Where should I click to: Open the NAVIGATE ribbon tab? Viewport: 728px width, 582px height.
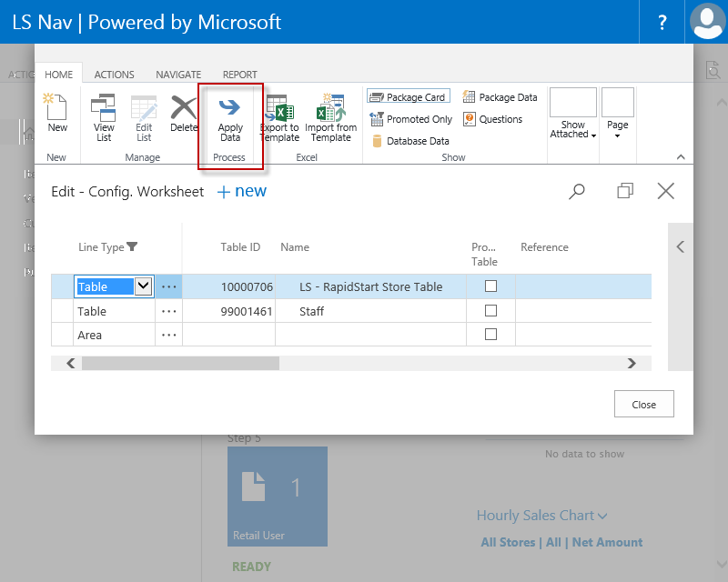click(x=178, y=75)
